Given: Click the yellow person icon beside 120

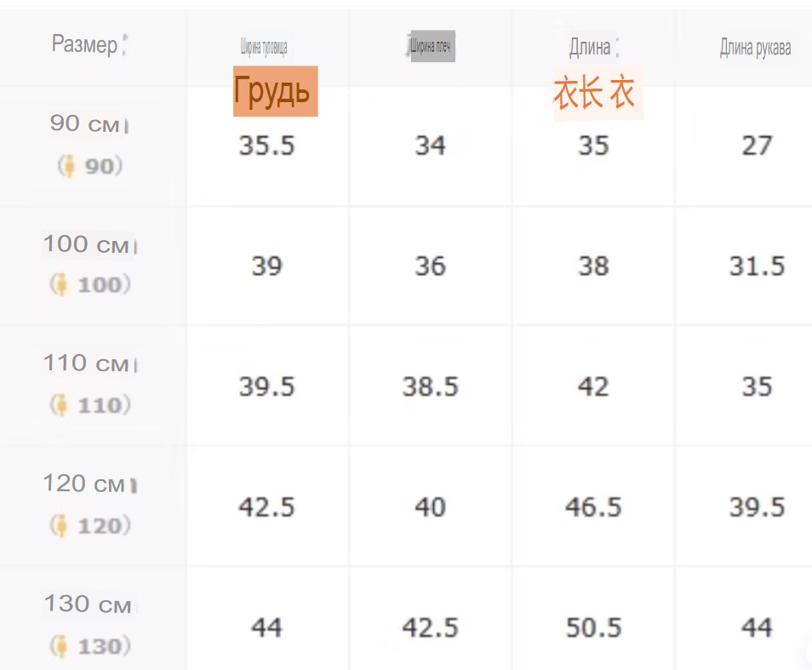Looking at the screenshot, I should (x=60, y=525).
